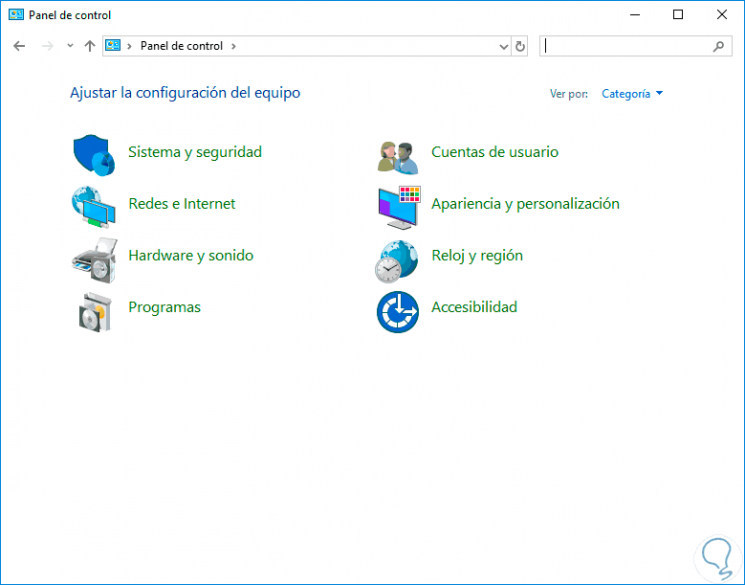745x585 pixels.
Task: Click the Back arrow in navigation bar
Action: tap(19, 46)
